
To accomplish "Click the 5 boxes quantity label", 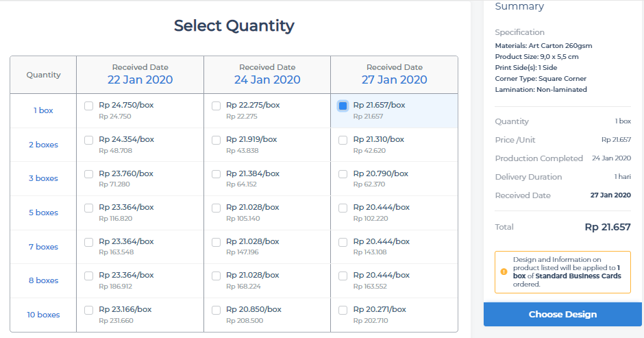I will [43, 213].
